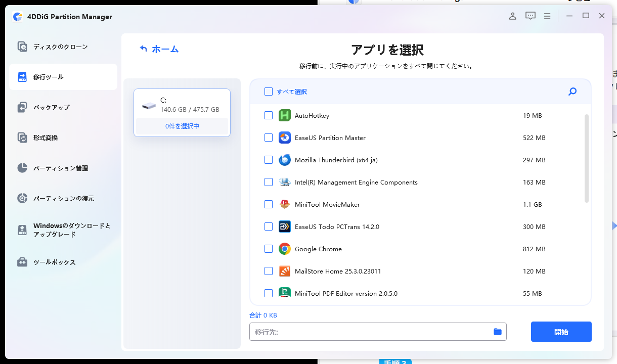Click the search magnifier icon

(572, 92)
